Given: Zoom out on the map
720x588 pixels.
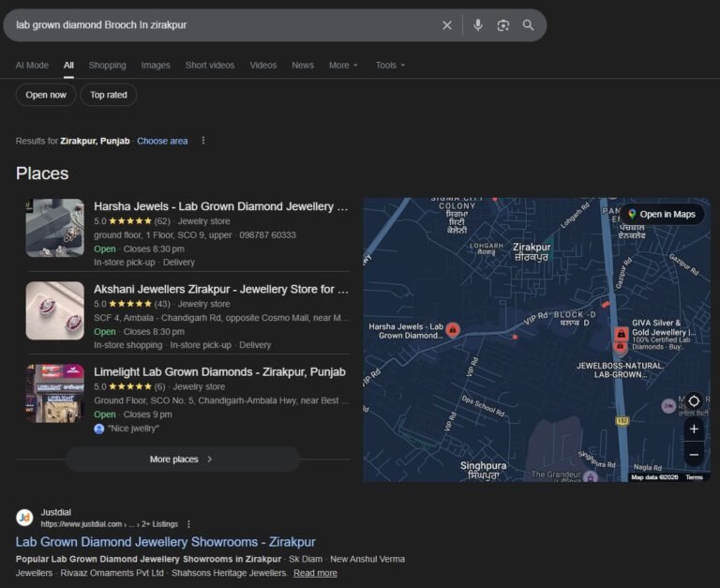Looking at the screenshot, I should pos(694,455).
